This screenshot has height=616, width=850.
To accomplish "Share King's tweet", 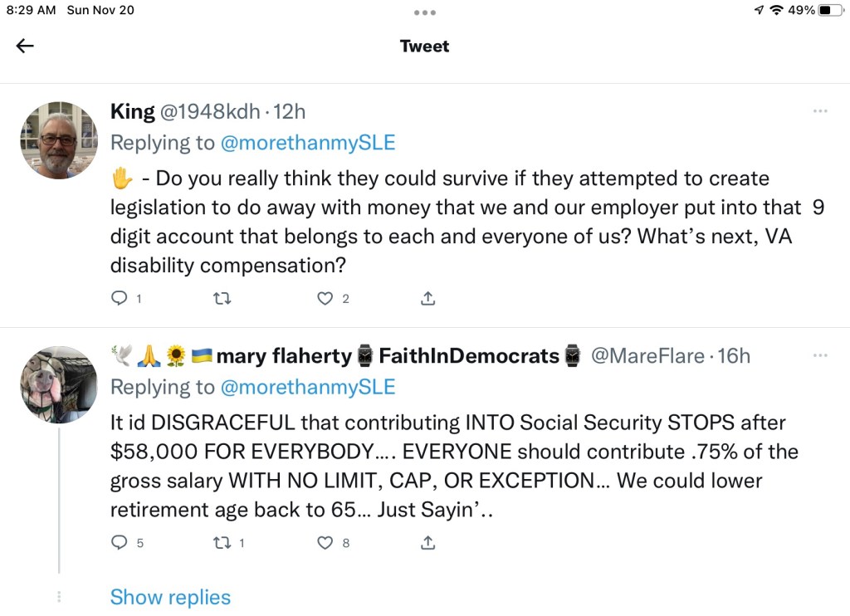I will click(x=428, y=298).
